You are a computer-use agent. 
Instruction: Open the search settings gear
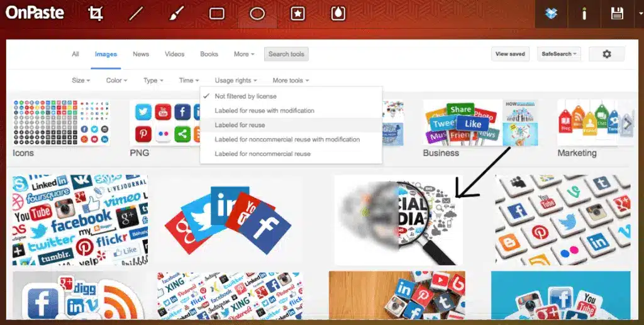coord(607,54)
